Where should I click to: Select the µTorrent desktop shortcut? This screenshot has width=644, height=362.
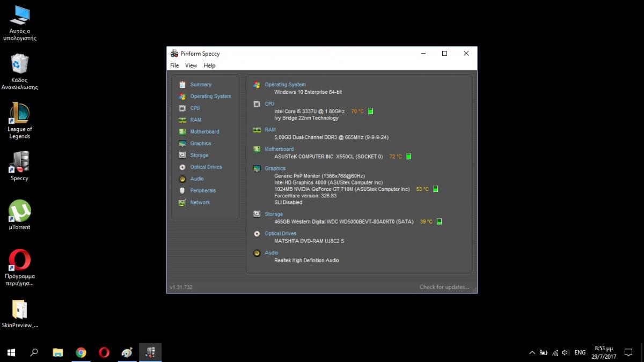click(x=20, y=215)
